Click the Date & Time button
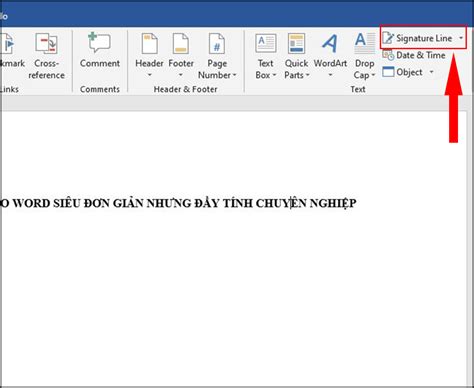The width and height of the screenshot is (474, 388). pyautogui.click(x=414, y=55)
